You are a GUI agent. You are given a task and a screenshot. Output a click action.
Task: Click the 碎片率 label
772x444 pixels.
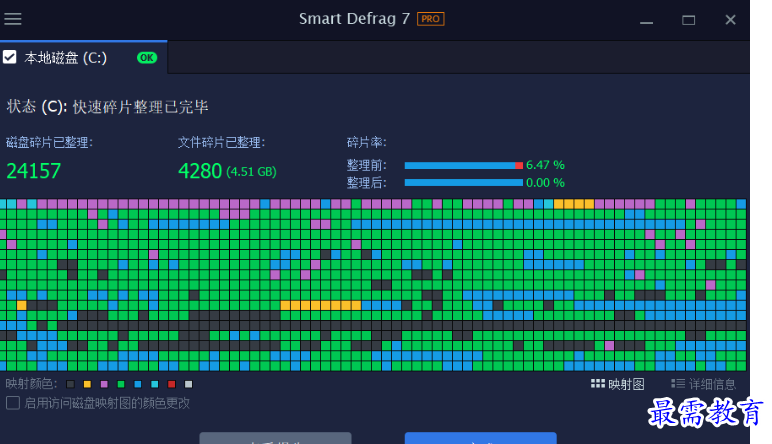point(366,143)
